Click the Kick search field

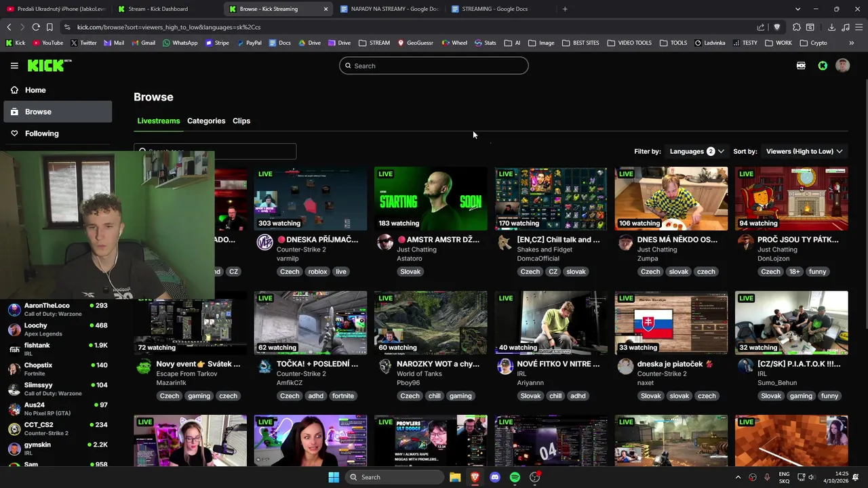[434, 66]
